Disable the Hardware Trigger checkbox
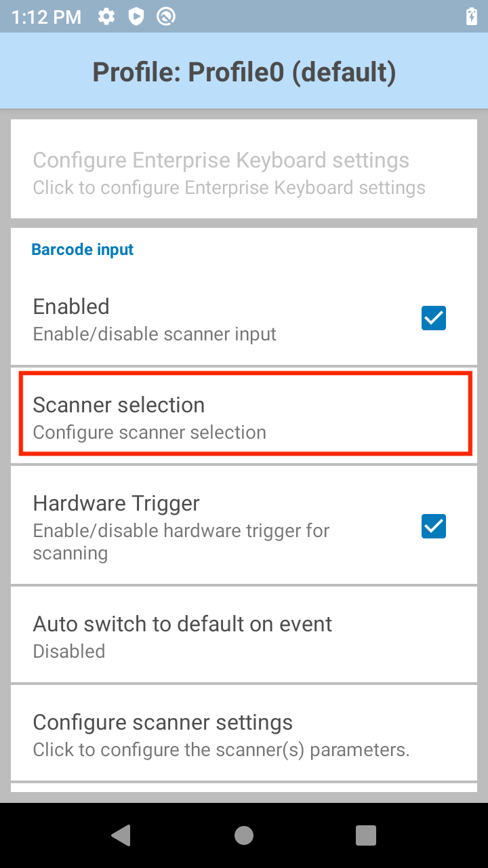Screen dimensions: 488x868 pyautogui.click(x=434, y=526)
